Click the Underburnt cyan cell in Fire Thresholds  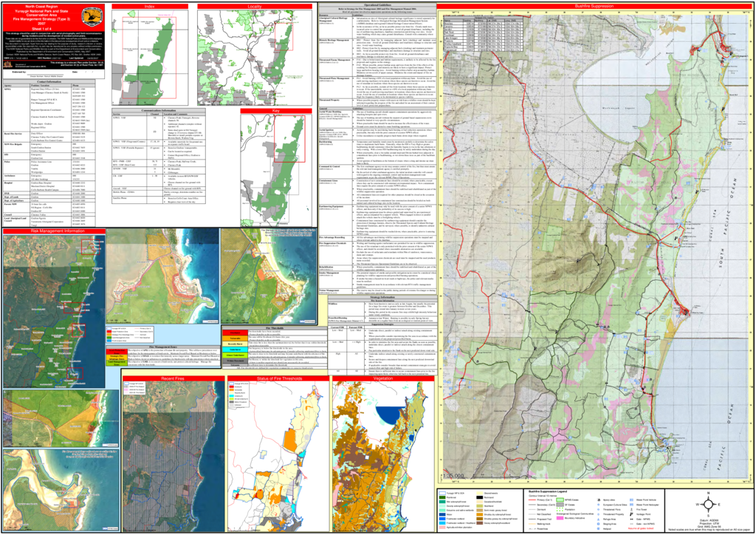coord(234,350)
